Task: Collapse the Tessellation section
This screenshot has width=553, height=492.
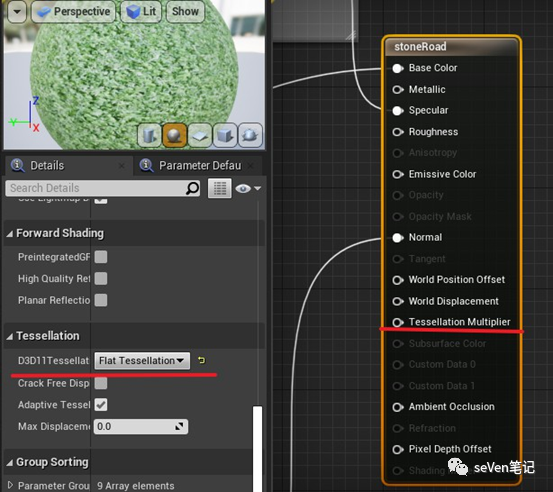Action: 10,336
